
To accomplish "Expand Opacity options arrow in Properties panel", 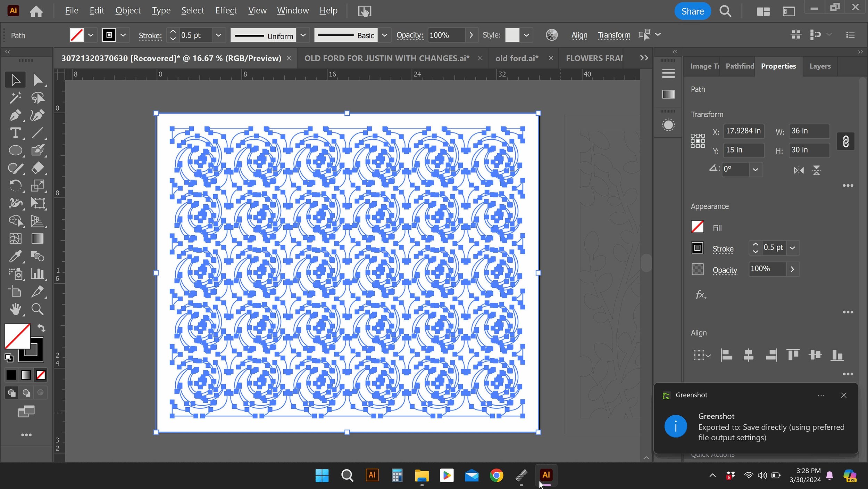I will 792,269.
